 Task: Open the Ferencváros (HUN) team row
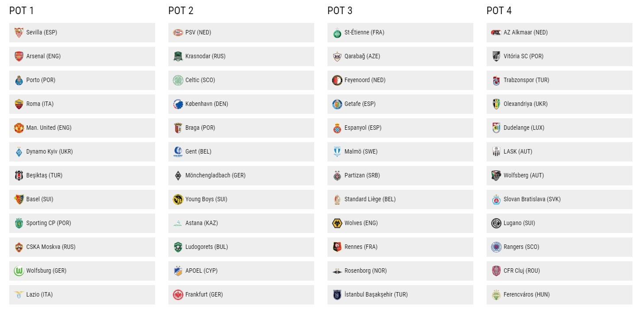click(560, 295)
